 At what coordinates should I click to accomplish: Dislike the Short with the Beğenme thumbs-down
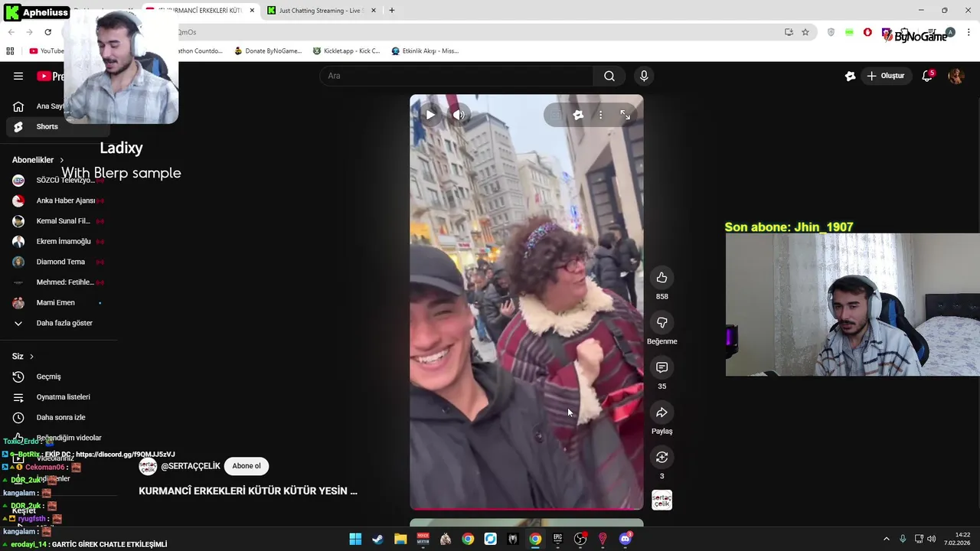(x=661, y=322)
